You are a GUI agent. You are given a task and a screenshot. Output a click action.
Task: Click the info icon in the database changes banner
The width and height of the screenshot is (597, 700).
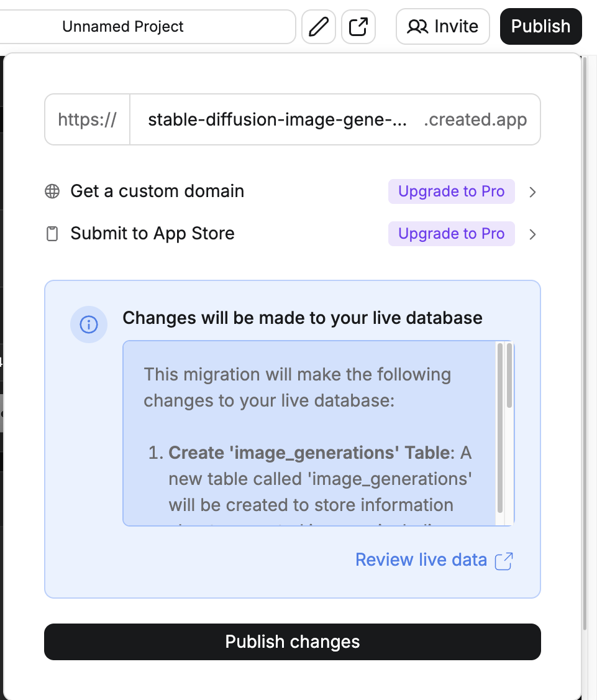click(x=88, y=324)
